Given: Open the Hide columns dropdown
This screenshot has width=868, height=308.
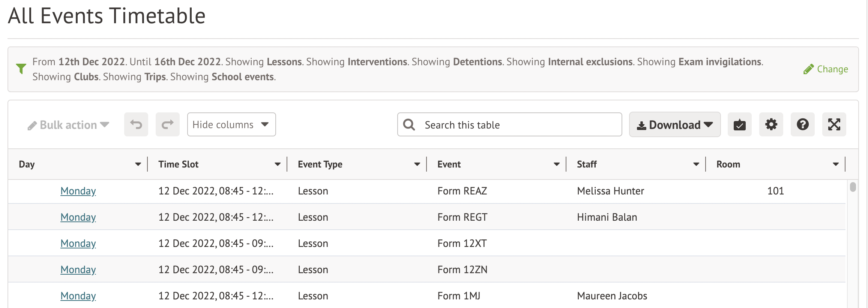Looking at the screenshot, I should 231,124.
